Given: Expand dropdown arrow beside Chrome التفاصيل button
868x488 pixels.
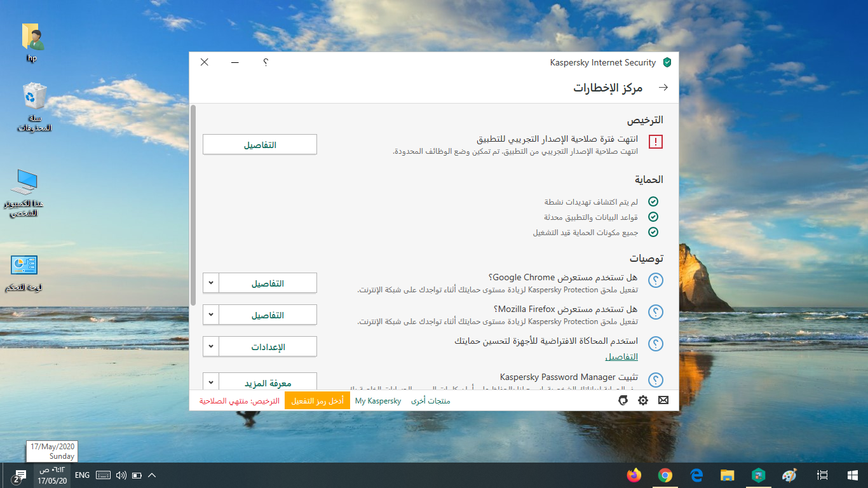Looking at the screenshot, I should (211, 283).
